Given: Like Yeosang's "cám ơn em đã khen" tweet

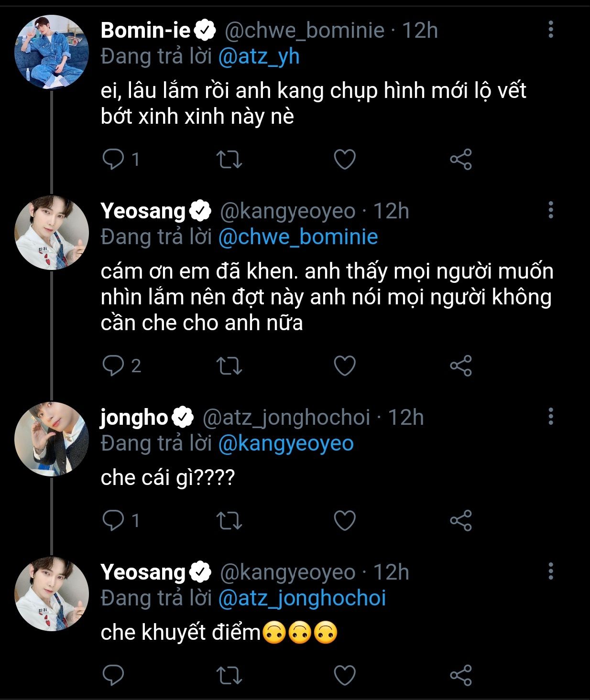Looking at the screenshot, I should point(344,366).
